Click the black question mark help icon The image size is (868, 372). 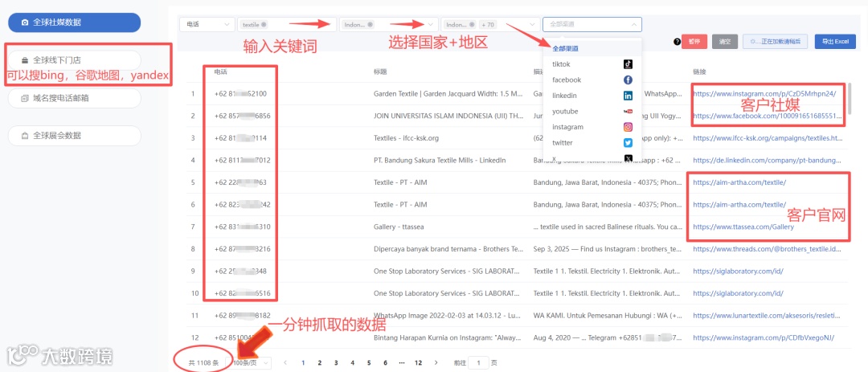pyautogui.click(x=677, y=42)
